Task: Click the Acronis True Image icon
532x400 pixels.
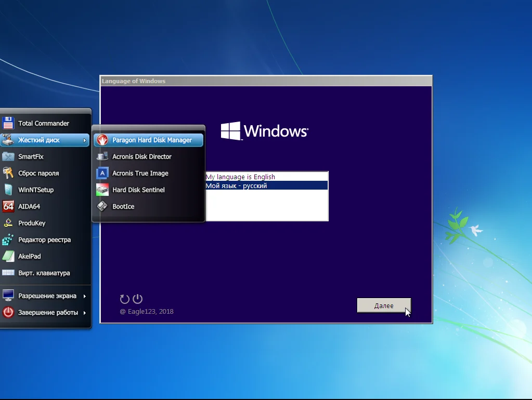Action: (102, 173)
